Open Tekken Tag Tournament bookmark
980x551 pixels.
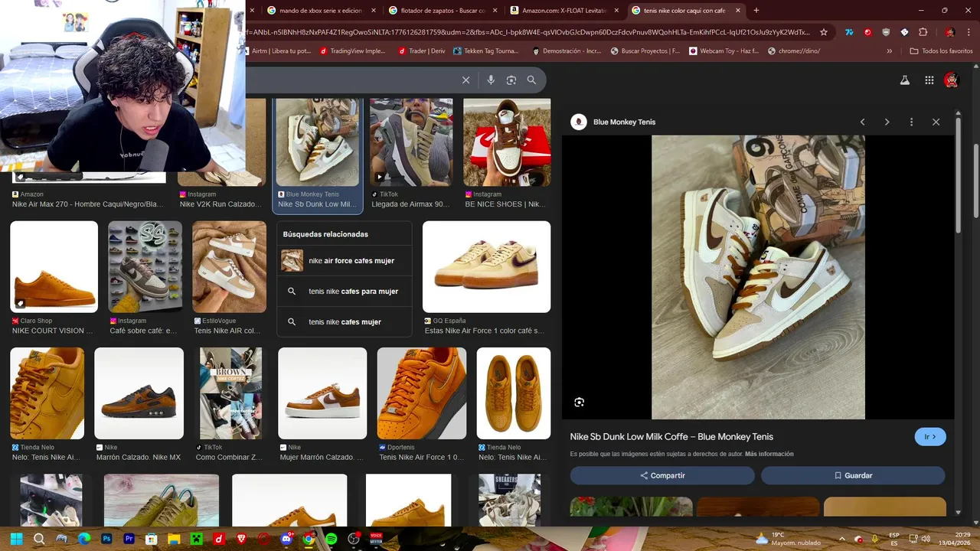(486, 51)
